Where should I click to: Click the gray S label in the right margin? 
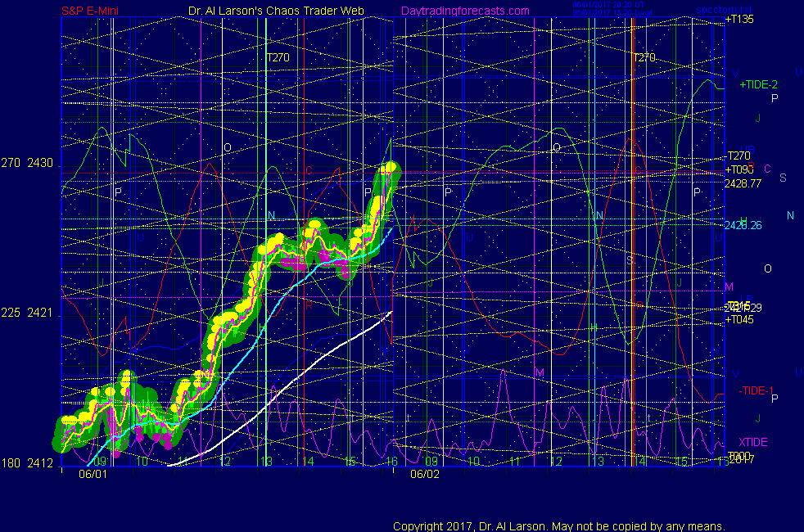(783, 178)
